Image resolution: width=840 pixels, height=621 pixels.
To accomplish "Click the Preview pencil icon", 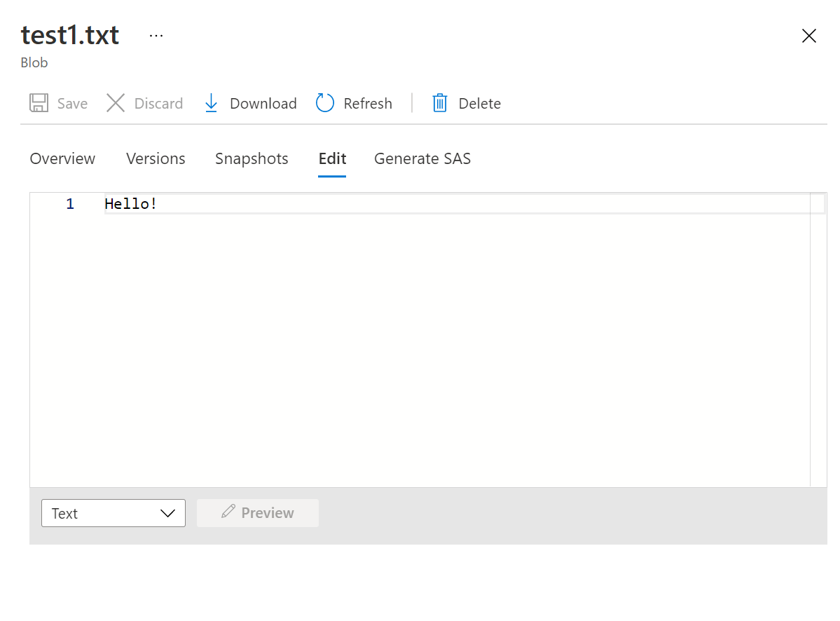I will coord(228,511).
